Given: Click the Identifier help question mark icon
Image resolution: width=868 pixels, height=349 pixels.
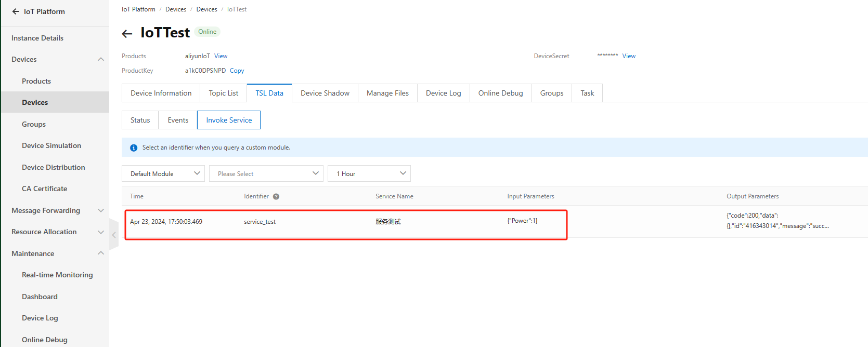Looking at the screenshot, I should pos(276,197).
